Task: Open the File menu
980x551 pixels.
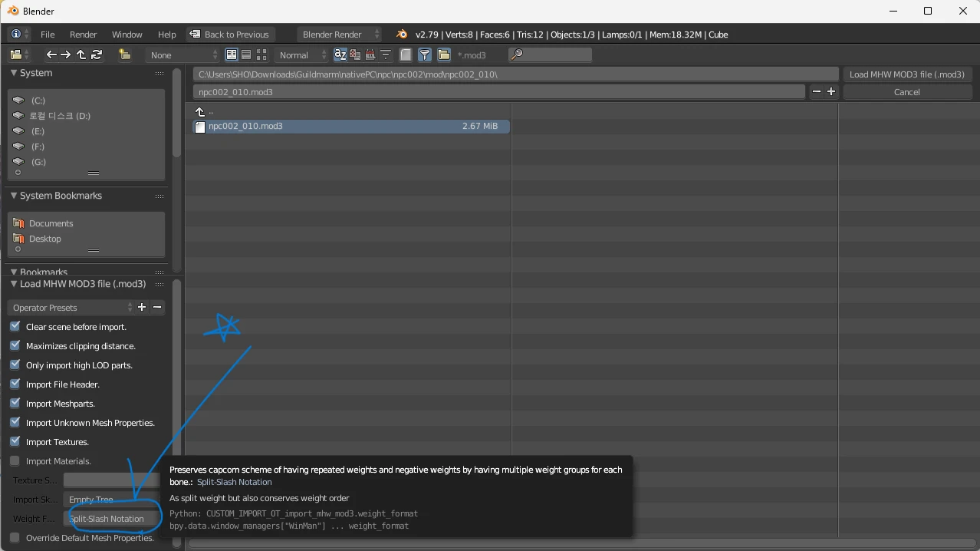Action: 48,35
